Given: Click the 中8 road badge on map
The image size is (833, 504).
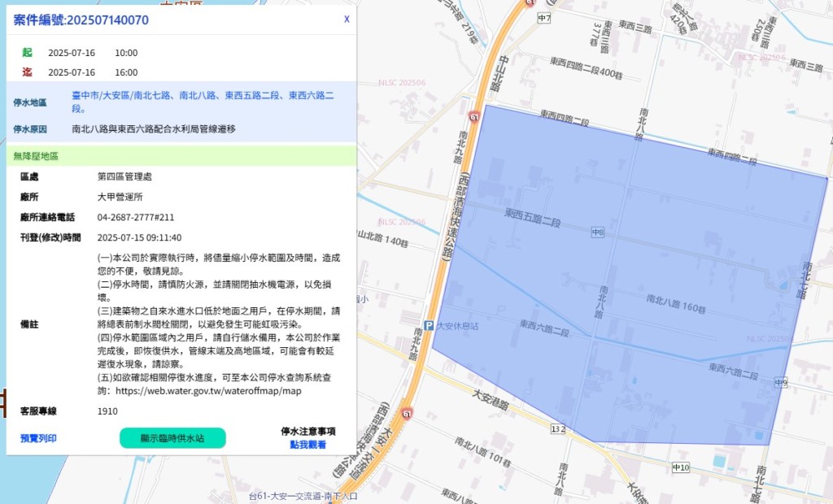Looking at the screenshot, I should (598, 232).
